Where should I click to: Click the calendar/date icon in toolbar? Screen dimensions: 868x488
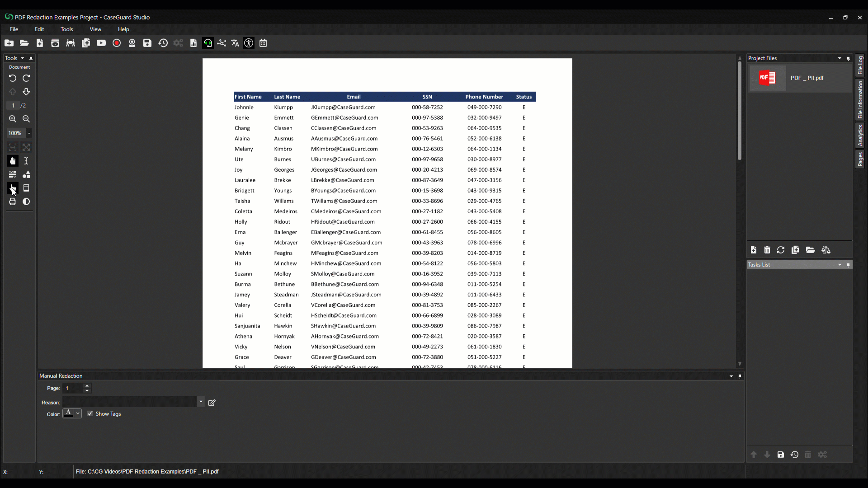(x=264, y=43)
